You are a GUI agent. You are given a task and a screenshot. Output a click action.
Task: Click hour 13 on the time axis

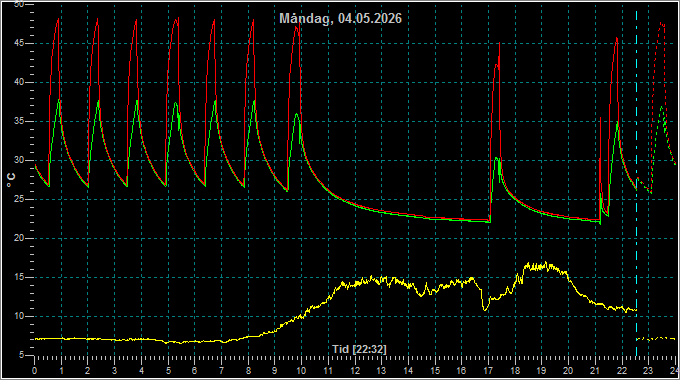pos(381,371)
